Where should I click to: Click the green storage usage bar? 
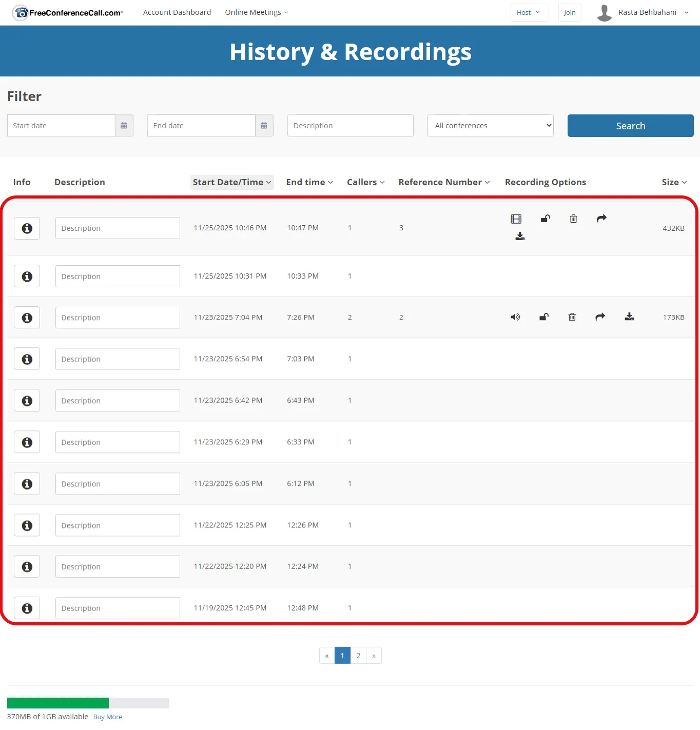tap(58, 703)
